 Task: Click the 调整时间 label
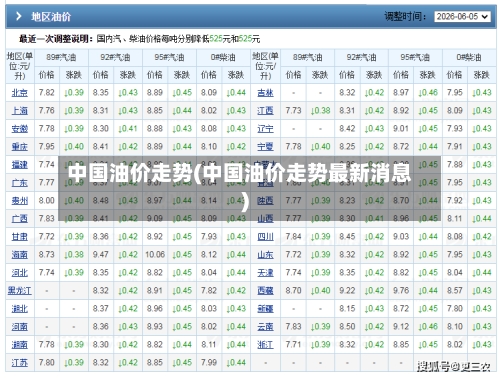tap(405, 16)
